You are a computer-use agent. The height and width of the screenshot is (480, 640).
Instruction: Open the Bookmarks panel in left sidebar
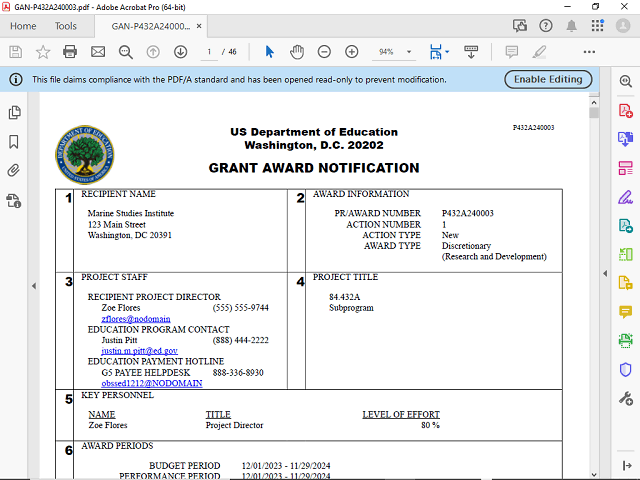pos(14,142)
